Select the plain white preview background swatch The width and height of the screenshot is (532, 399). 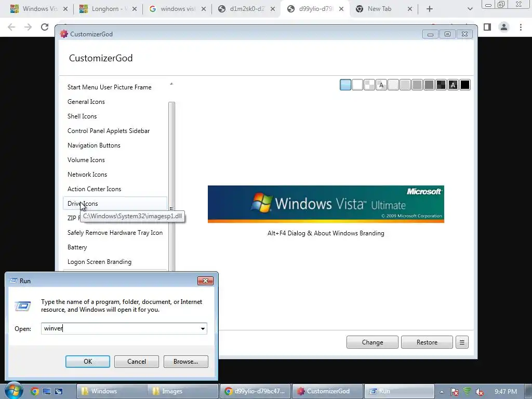pyautogui.click(x=357, y=85)
